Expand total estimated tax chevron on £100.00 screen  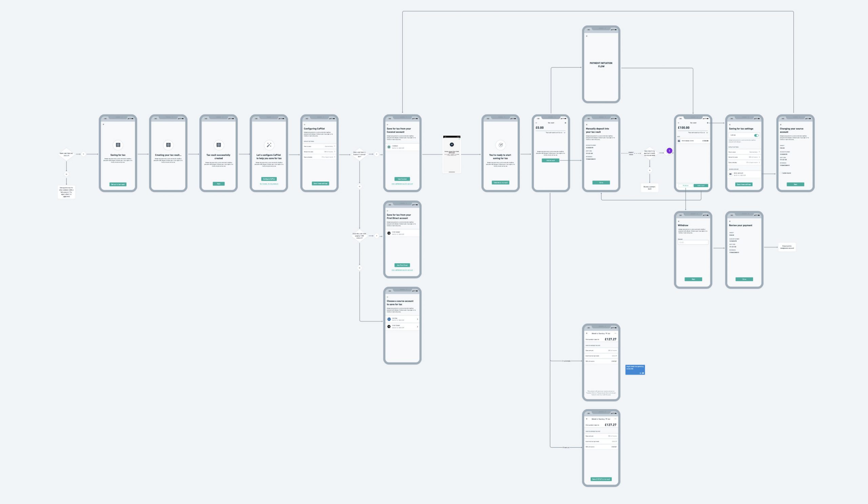[707, 133]
